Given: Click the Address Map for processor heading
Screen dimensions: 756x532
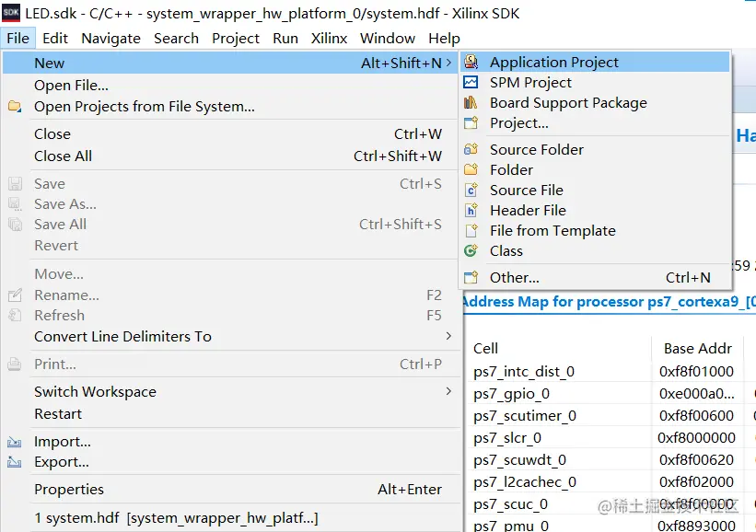Looking at the screenshot, I should point(609,302).
